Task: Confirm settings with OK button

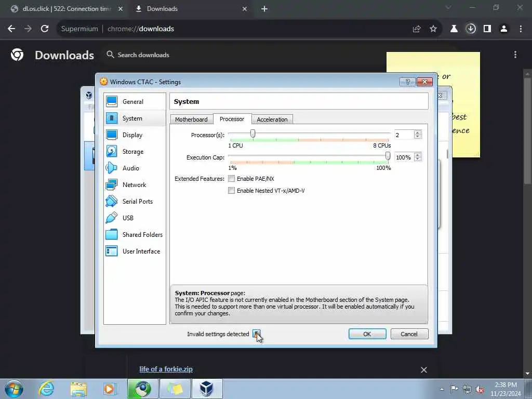Action: tap(367, 334)
